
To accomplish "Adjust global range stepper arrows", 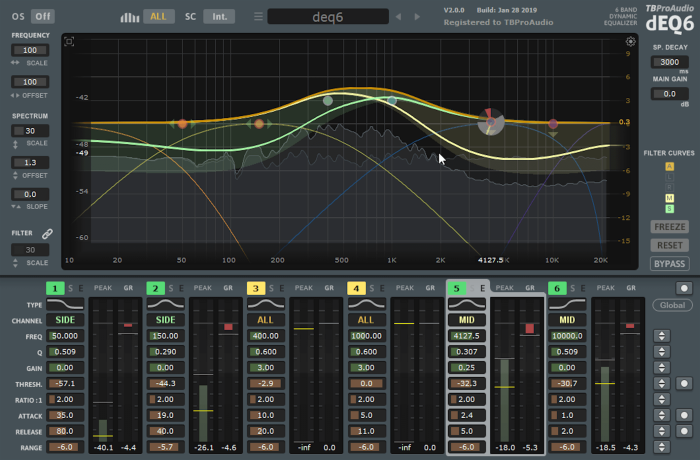I will pos(662,447).
